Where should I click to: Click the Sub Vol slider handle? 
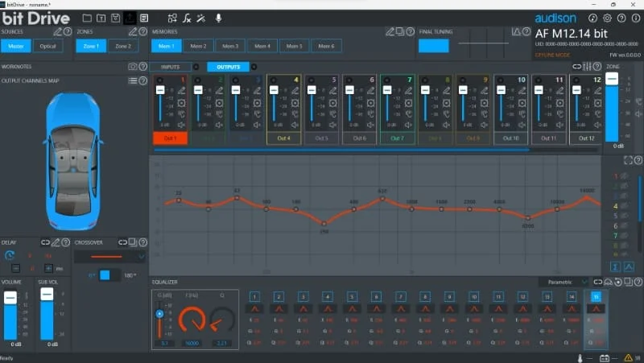47,294
